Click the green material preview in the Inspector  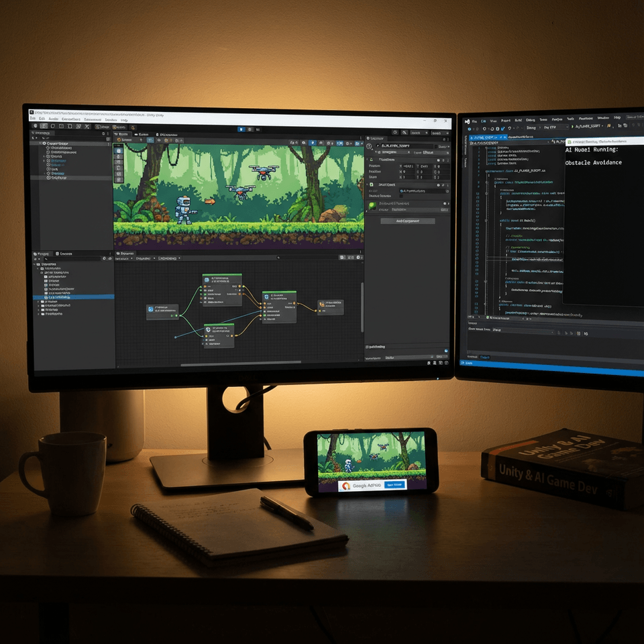[x=372, y=206]
